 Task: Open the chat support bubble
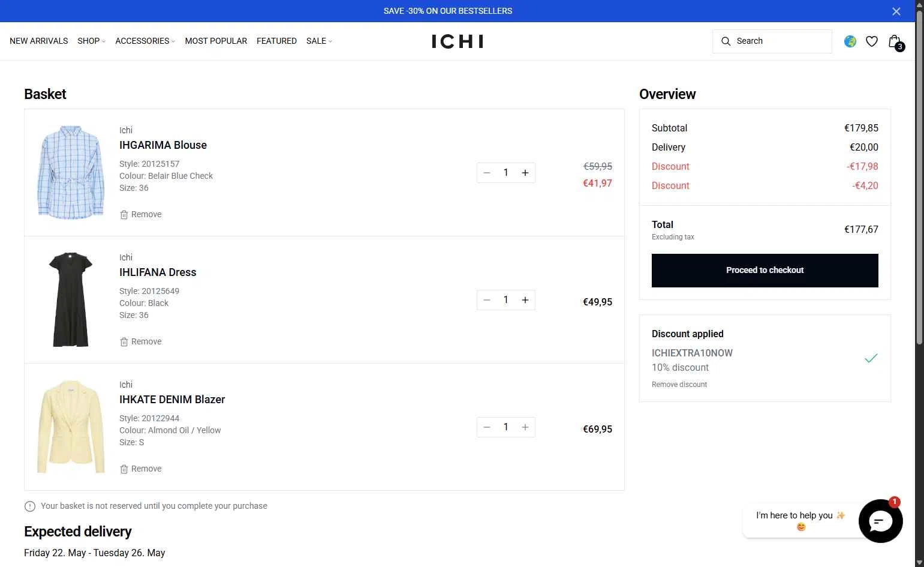(880, 521)
